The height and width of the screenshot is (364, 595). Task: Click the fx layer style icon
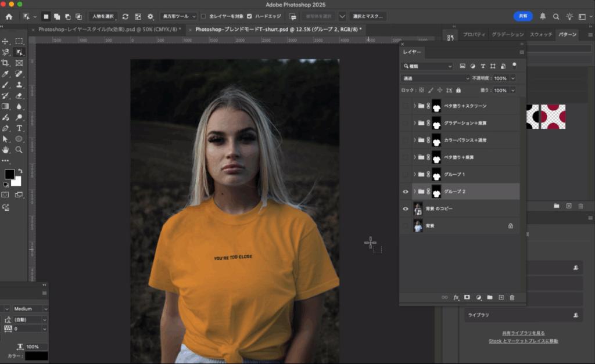[x=456, y=297]
